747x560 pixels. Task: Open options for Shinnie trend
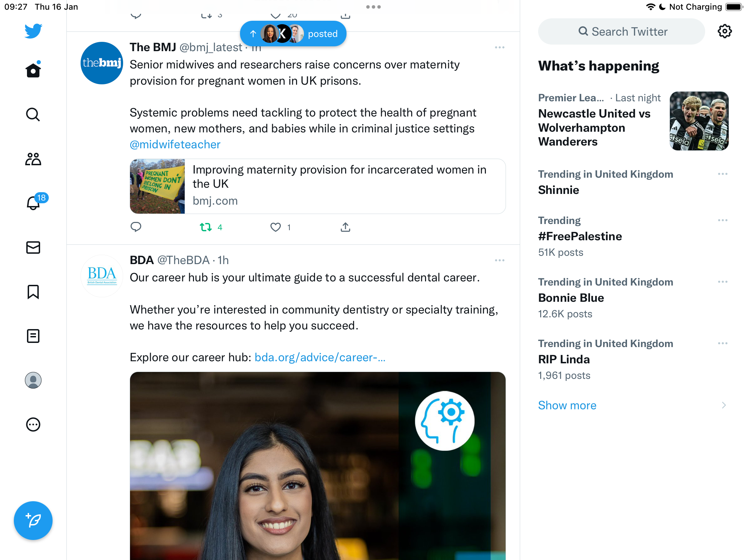tap(723, 174)
